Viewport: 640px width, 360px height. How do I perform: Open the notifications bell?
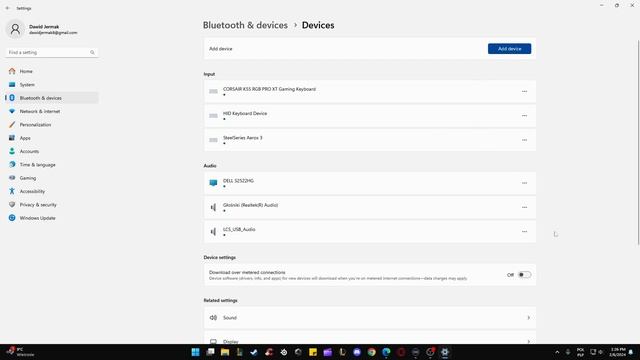coord(631,352)
